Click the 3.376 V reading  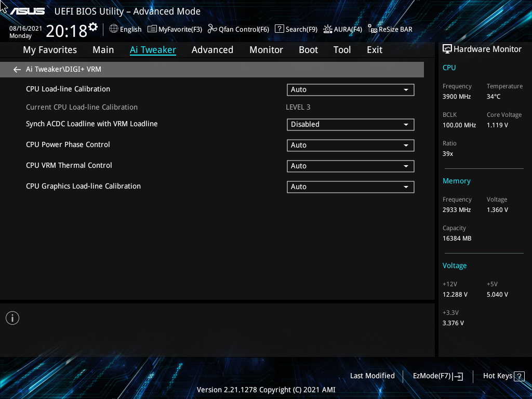(453, 323)
